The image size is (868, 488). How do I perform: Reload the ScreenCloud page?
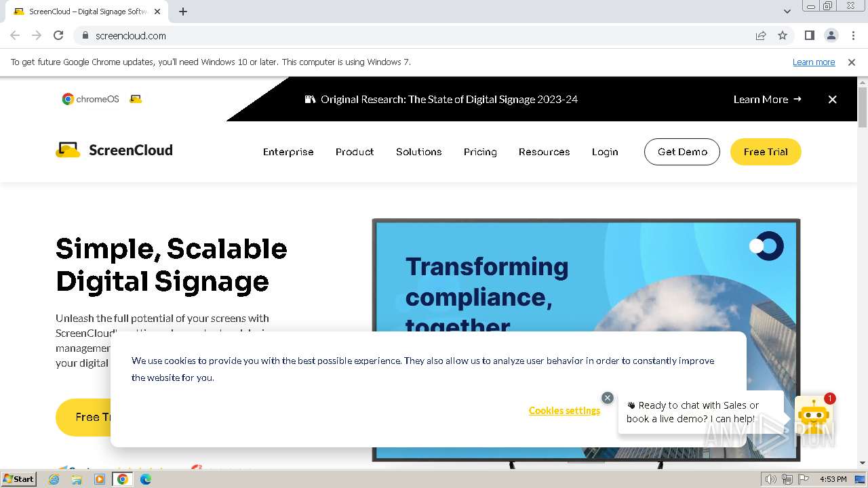pos(58,35)
